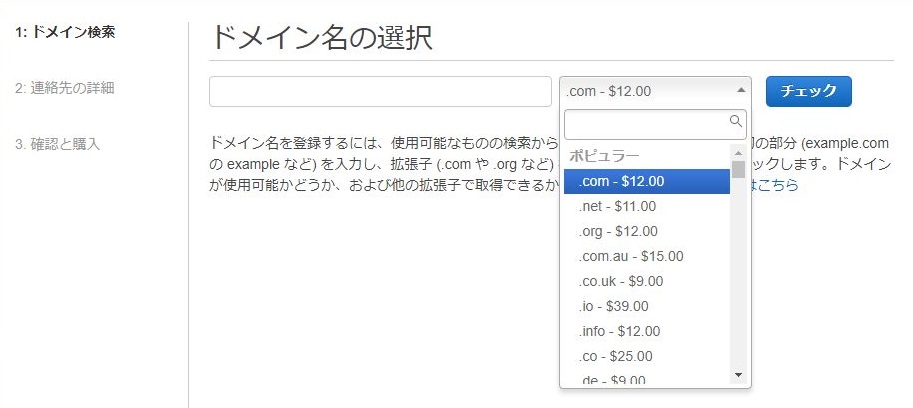Screen dimensions: 913x408
Task: Pick .co - $25.00 from the dropdown
Action: click(647, 356)
